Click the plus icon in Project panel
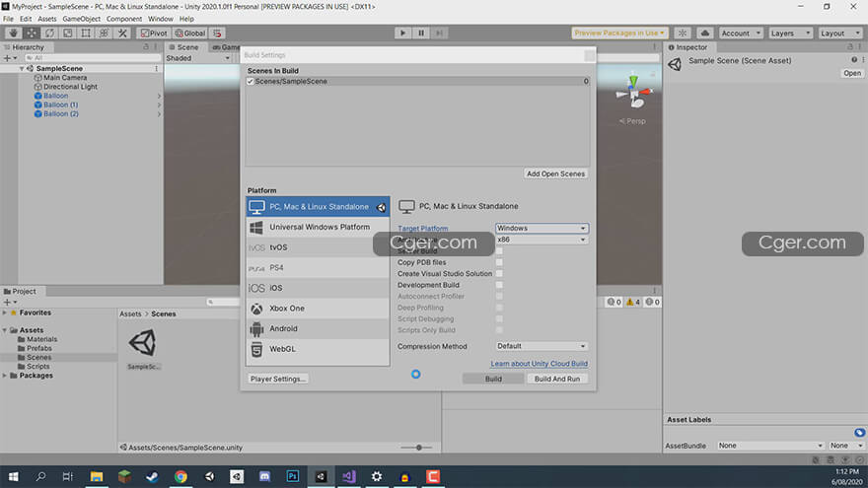This screenshot has height=488, width=868. pos(7,302)
